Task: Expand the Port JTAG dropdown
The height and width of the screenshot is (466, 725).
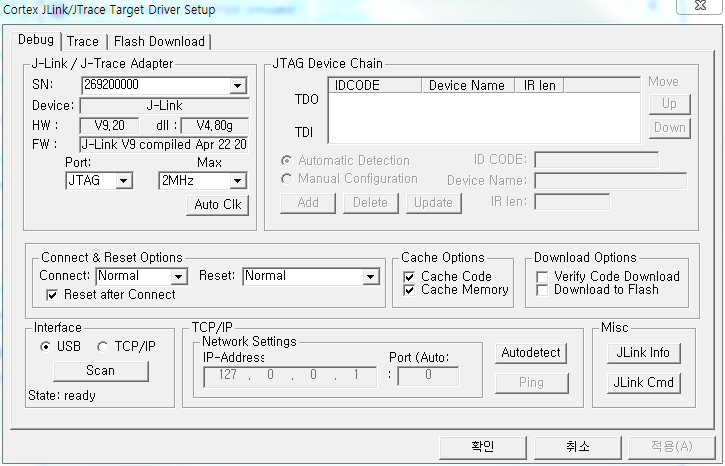Action: click(x=123, y=181)
